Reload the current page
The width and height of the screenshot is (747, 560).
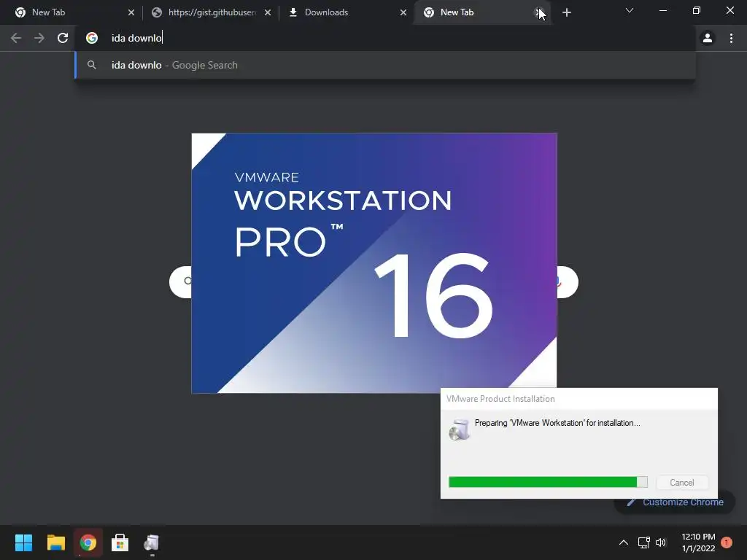click(x=63, y=38)
